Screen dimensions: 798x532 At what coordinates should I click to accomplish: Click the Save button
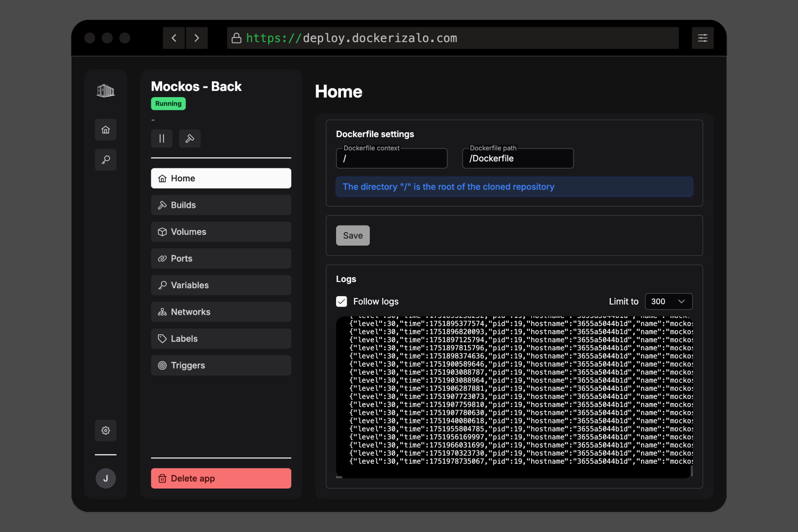[x=353, y=235]
